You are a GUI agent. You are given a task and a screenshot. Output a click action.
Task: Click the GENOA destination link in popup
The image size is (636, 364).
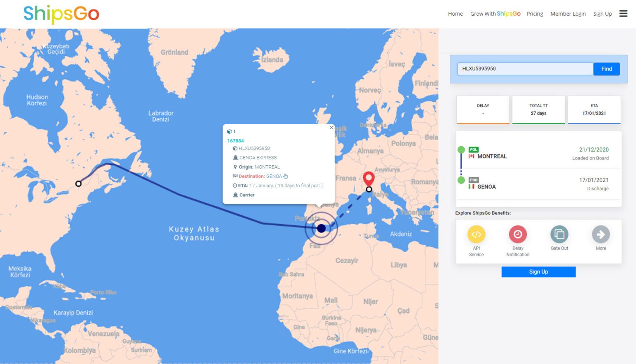coord(274,176)
